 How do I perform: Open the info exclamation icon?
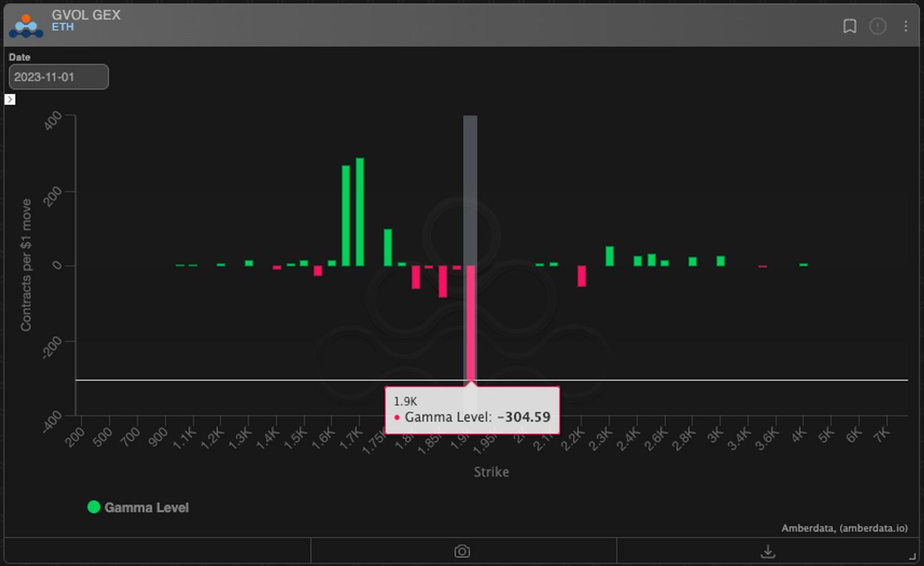click(878, 26)
